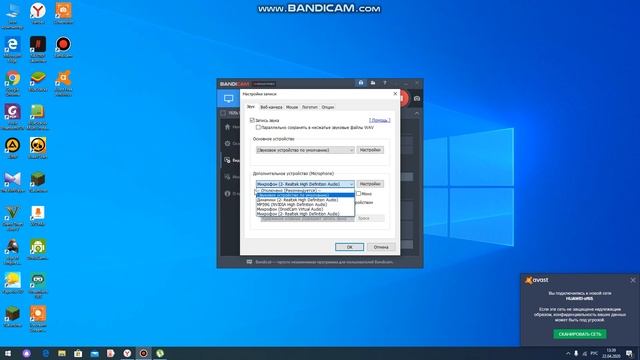Select the Bandicam screen recording mode icon
Screen dimensions: 640x360
(229, 98)
